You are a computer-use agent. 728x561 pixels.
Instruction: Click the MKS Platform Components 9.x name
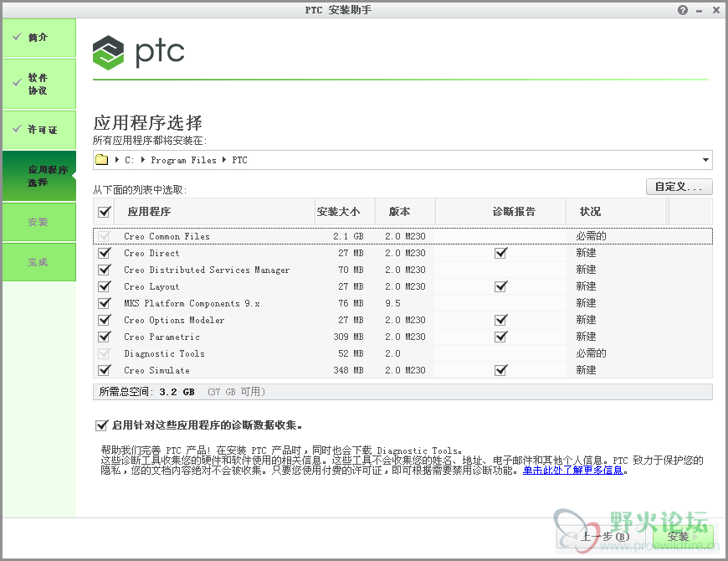192,303
